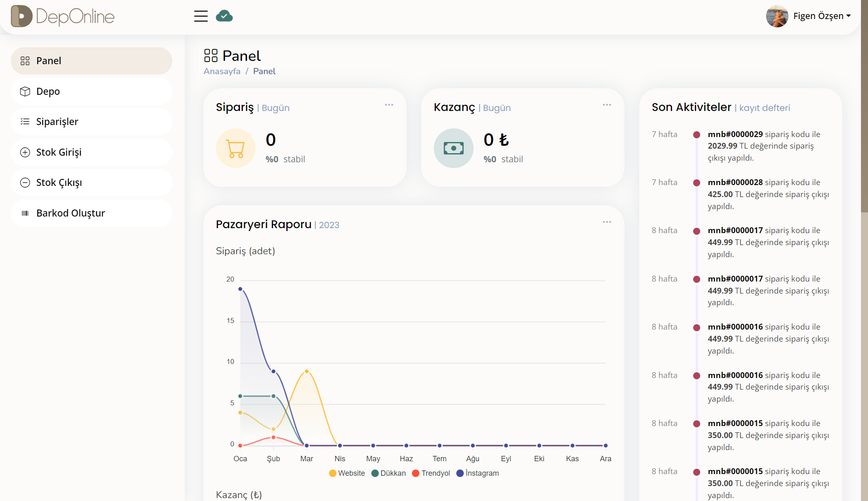Click the Dükkan green legend color dot
868x501 pixels.
tap(375, 473)
